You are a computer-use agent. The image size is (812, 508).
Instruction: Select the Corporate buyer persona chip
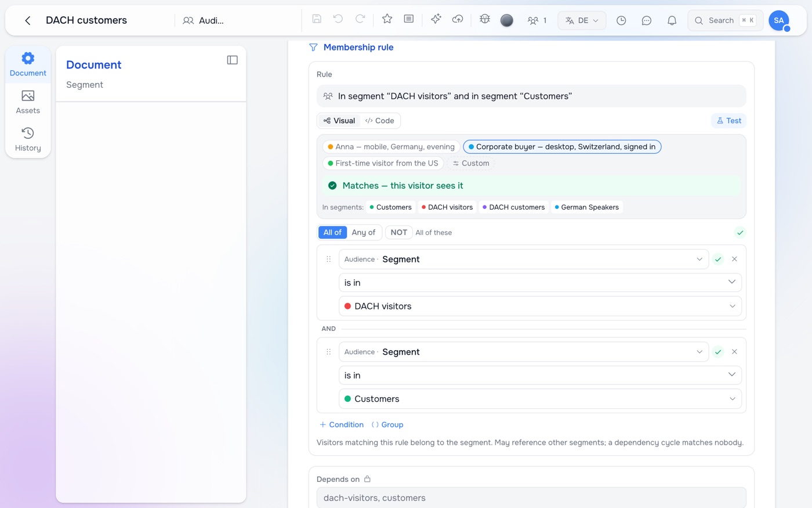click(562, 147)
